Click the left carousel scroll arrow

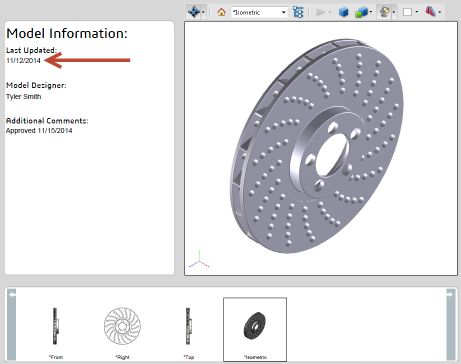pos(12,324)
